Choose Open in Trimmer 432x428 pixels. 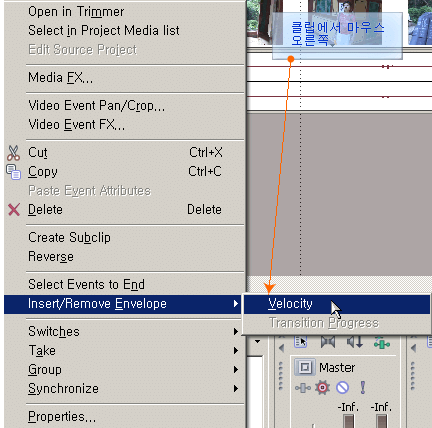click(x=76, y=12)
